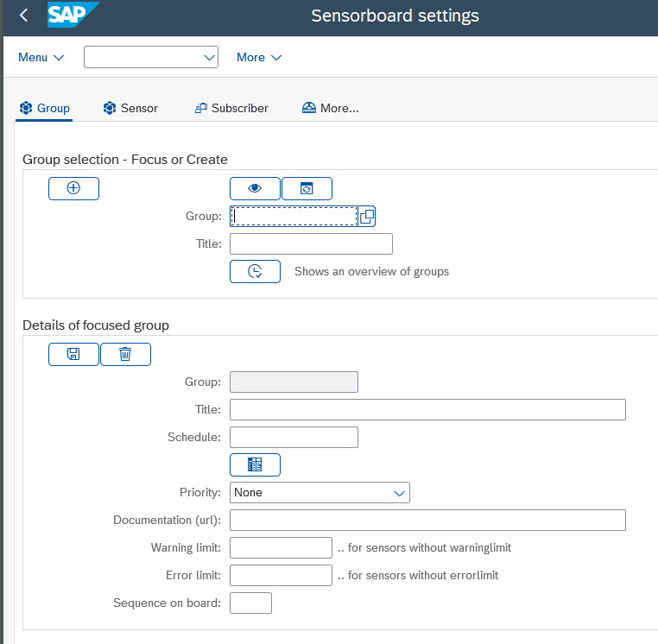Switch to the Sensor tab
The image size is (658, 644).
(130, 108)
